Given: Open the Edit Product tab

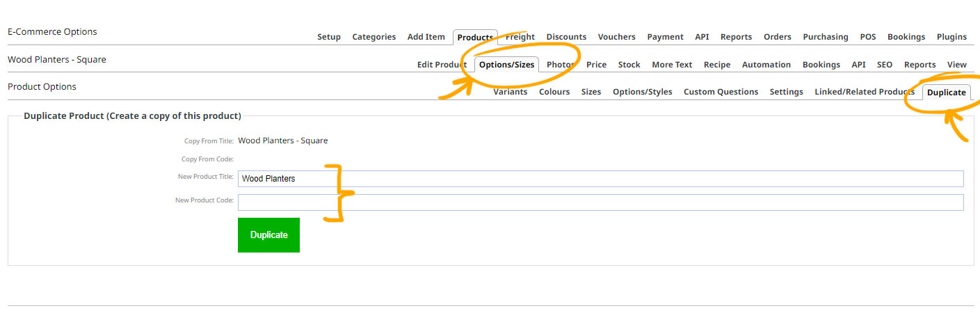Looking at the screenshot, I should 442,65.
